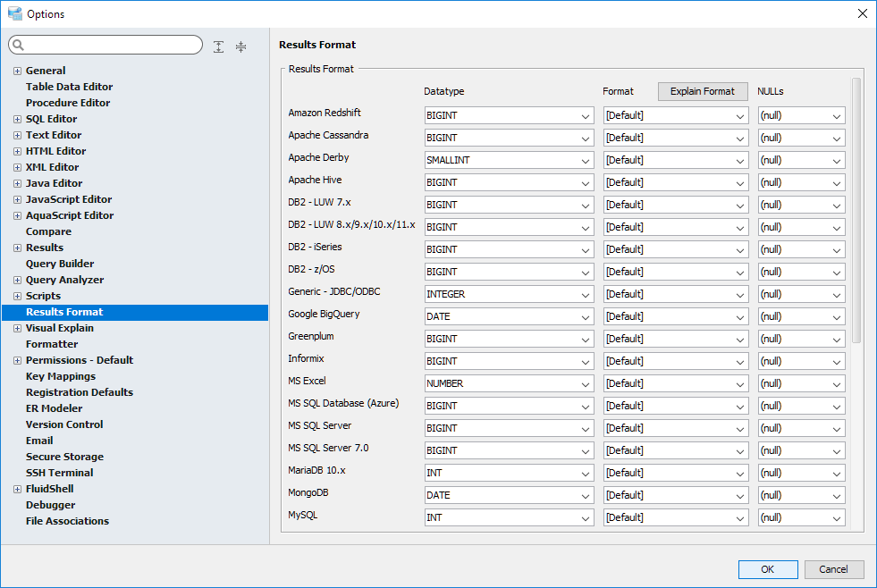Click the Cancel button

point(834,569)
